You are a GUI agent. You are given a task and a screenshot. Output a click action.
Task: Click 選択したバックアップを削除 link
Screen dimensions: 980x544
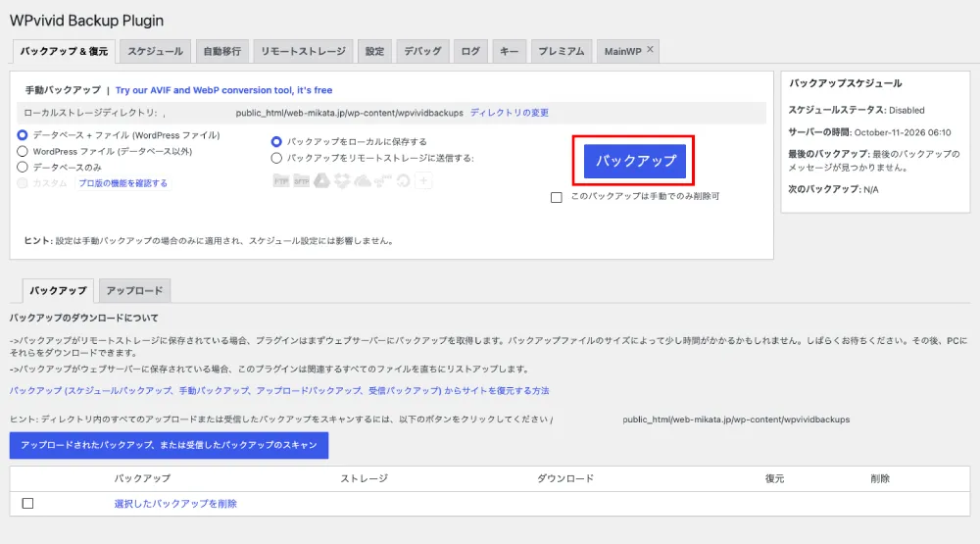pyautogui.click(x=175, y=504)
